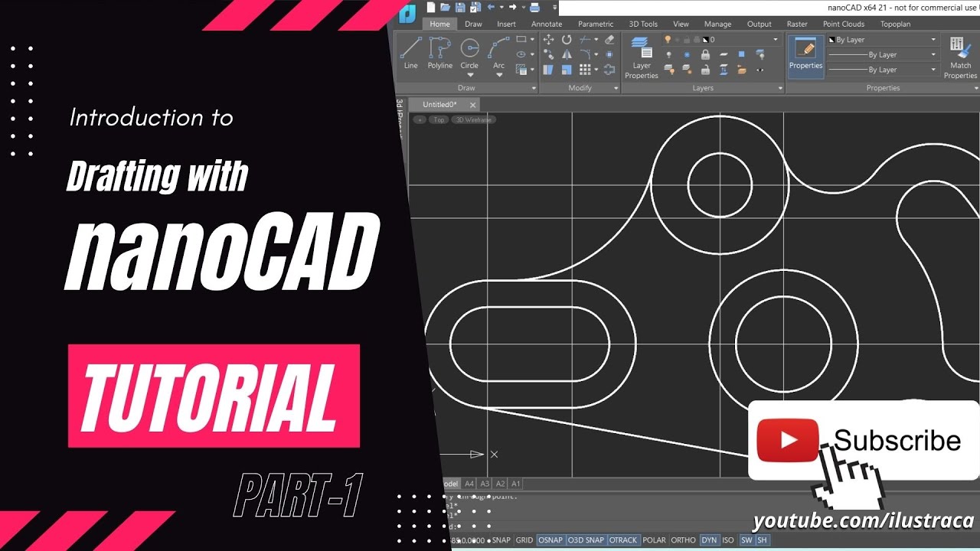
Task: Disable OTRACK in status bar
Action: [x=623, y=540]
